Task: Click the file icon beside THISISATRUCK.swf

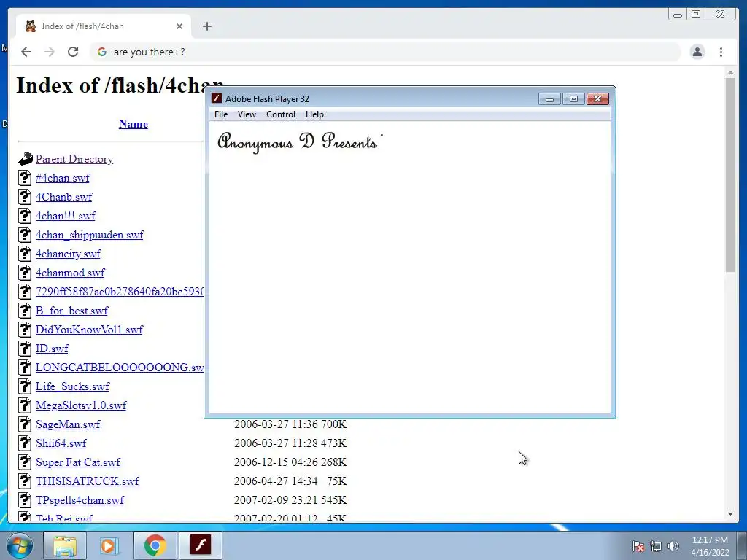Action: click(x=25, y=481)
